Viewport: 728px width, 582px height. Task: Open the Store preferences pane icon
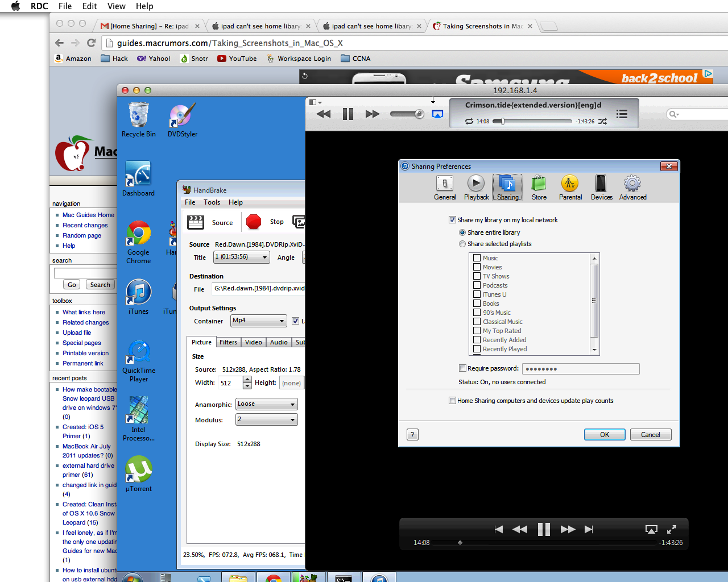pos(539,184)
